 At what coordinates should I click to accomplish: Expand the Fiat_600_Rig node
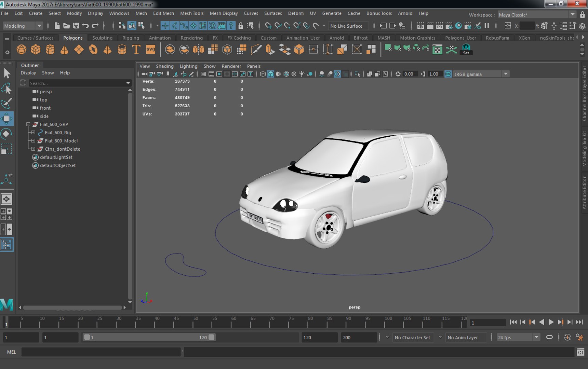[33, 133]
